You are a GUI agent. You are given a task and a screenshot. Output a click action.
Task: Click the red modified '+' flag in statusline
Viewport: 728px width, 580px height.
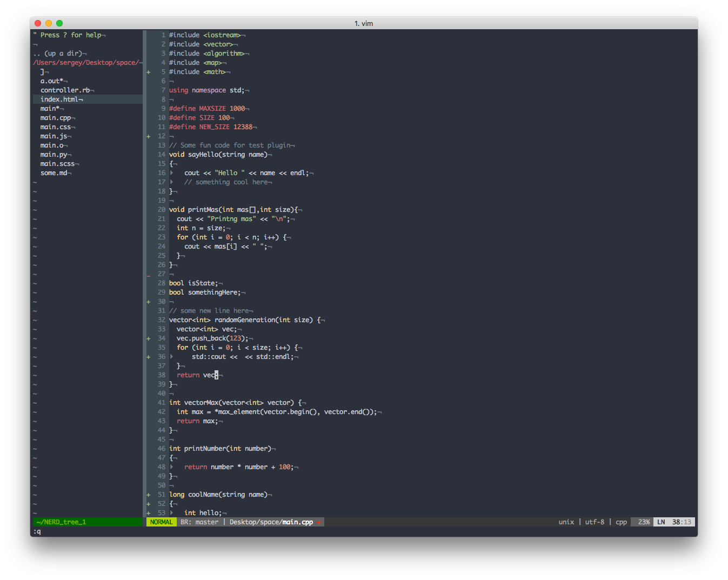pyautogui.click(x=319, y=522)
